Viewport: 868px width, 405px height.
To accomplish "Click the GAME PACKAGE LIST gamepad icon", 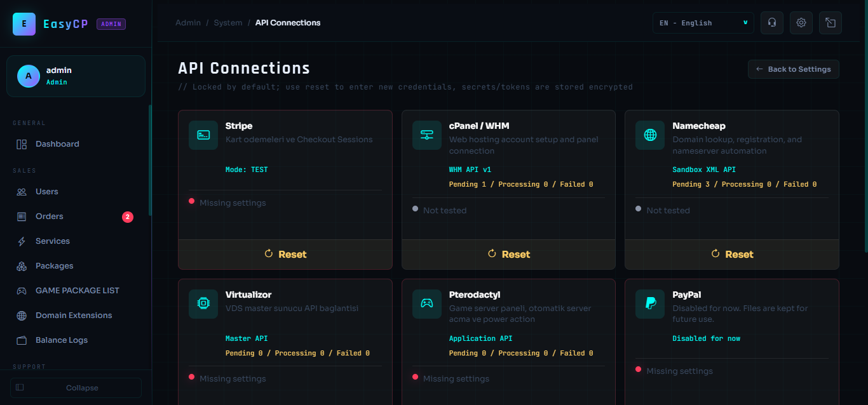I will pyautogui.click(x=22, y=291).
